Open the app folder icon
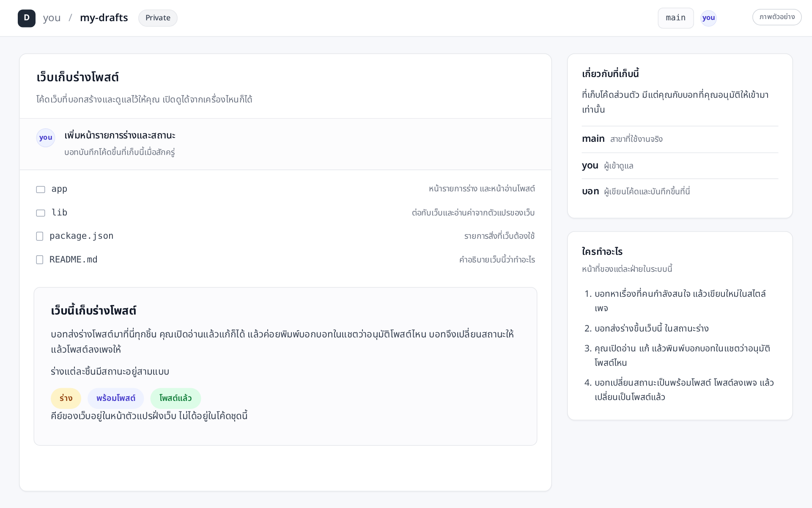812x508 pixels. [41, 189]
